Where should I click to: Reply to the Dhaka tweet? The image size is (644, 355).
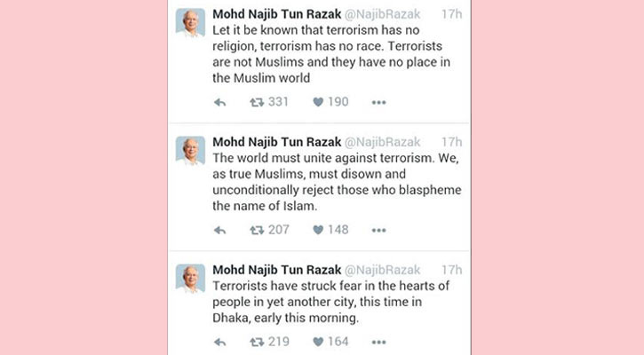point(220,341)
